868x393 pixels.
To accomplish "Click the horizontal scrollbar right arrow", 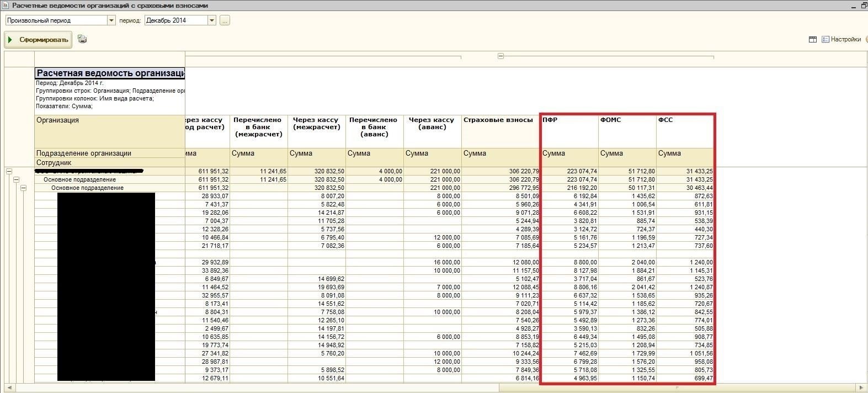I will (861, 387).
